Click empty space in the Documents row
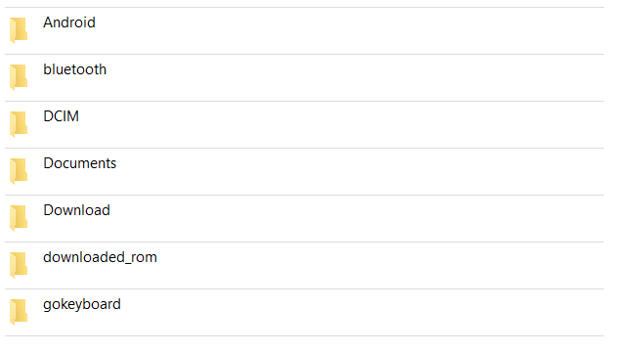This screenshot has width=644, height=353. [x=349, y=171]
